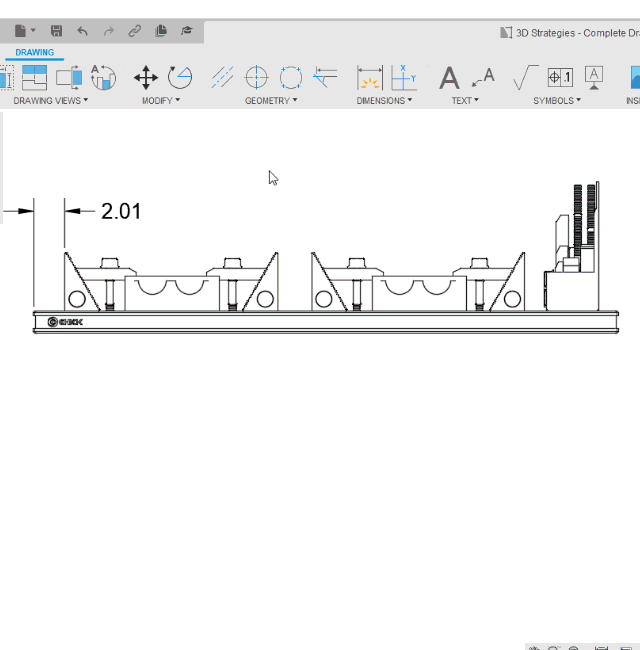Click the link/share icon

(135, 31)
